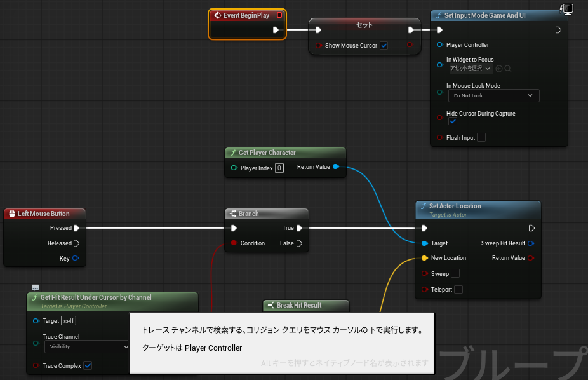The image size is (588, 380).
Task: Click the Branch node's False exec pin
Action: click(300, 243)
